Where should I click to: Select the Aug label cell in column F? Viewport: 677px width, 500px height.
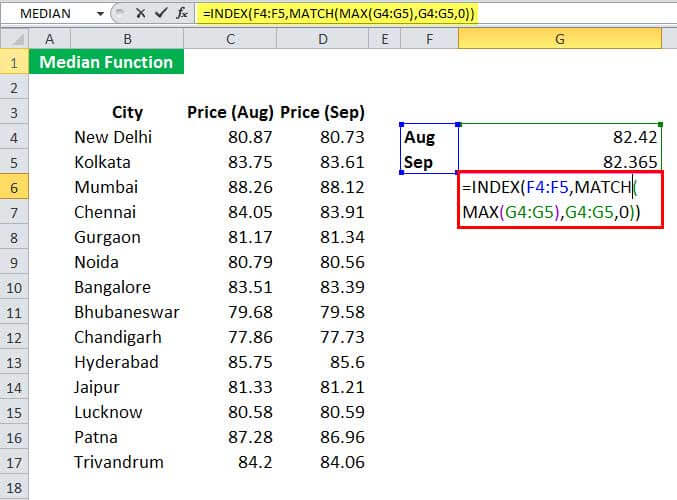coord(430,137)
